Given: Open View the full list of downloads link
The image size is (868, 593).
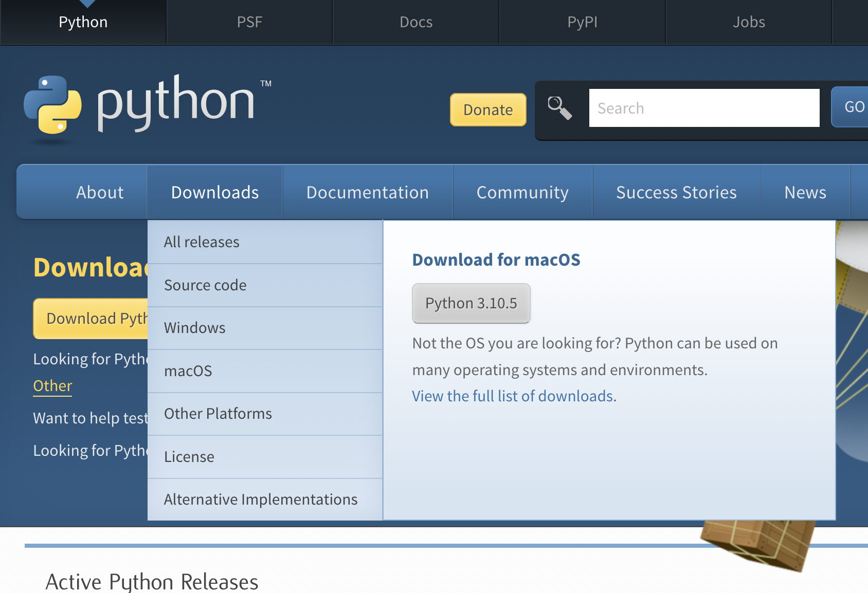Looking at the screenshot, I should 513,396.
